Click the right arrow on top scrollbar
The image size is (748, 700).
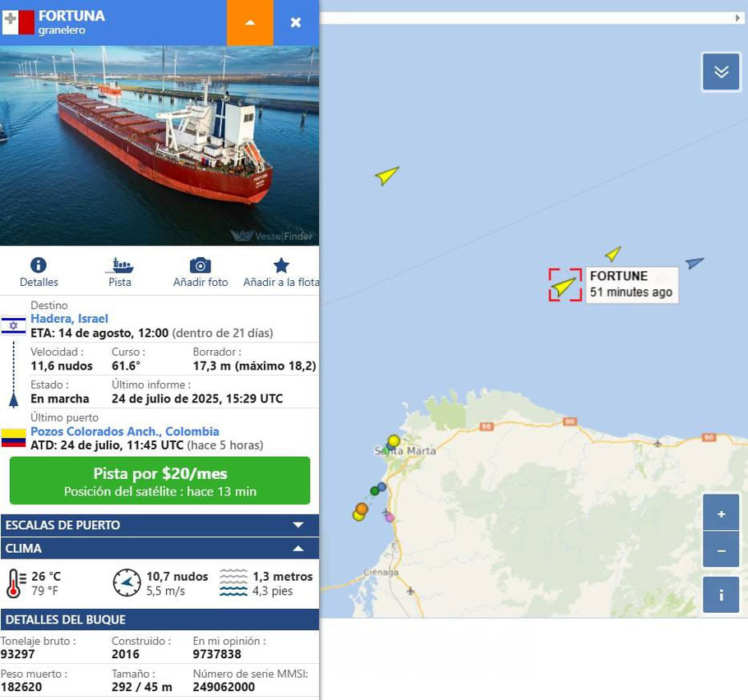coord(737,18)
